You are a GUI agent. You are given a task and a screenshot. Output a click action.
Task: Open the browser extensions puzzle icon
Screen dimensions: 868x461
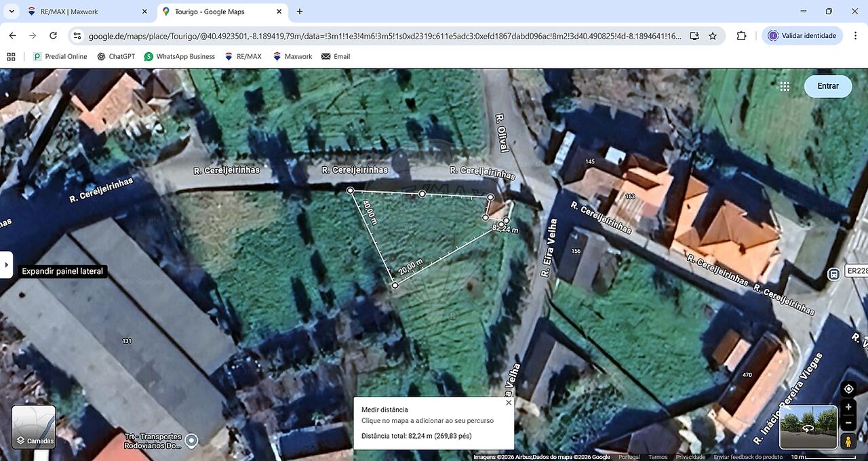741,36
